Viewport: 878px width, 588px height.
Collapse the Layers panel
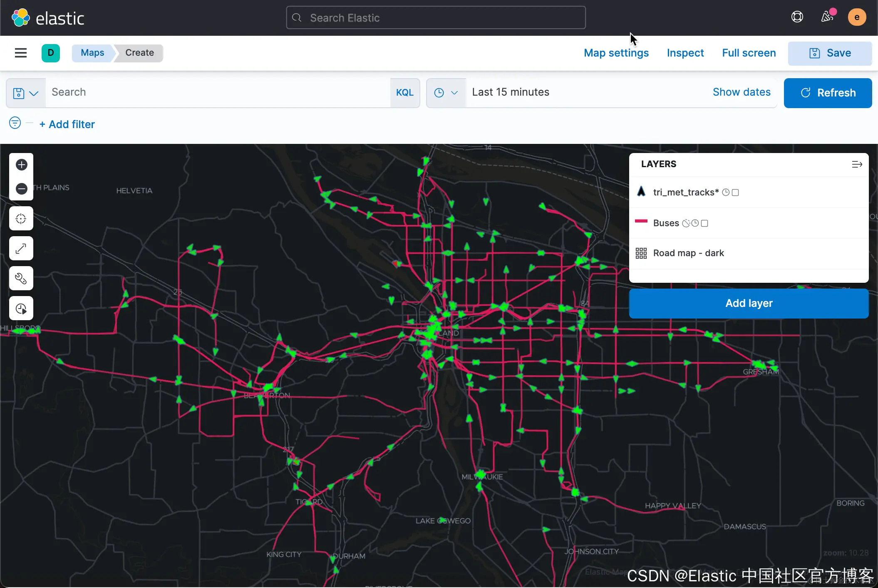tap(856, 165)
